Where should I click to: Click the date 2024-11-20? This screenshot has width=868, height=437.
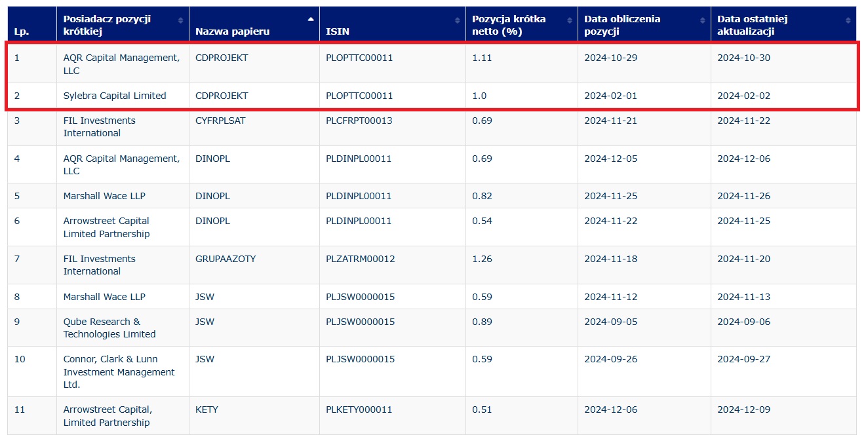pos(744,259)
